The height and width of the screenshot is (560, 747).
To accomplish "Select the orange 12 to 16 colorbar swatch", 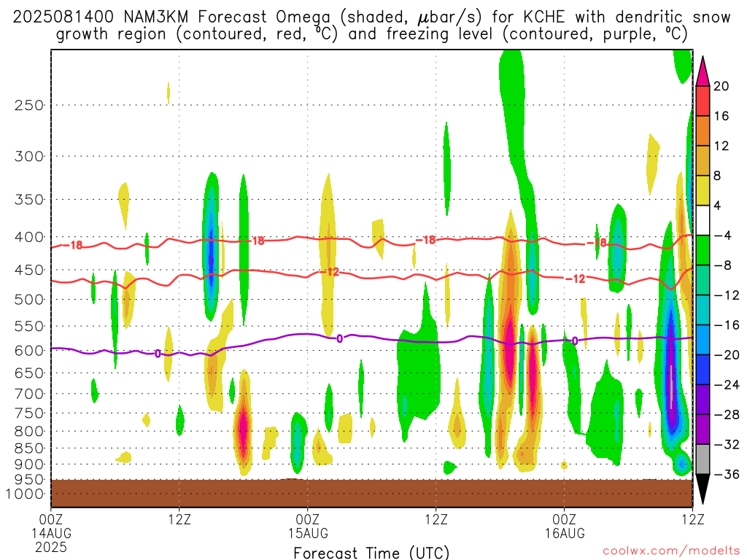I will point(703,131).
